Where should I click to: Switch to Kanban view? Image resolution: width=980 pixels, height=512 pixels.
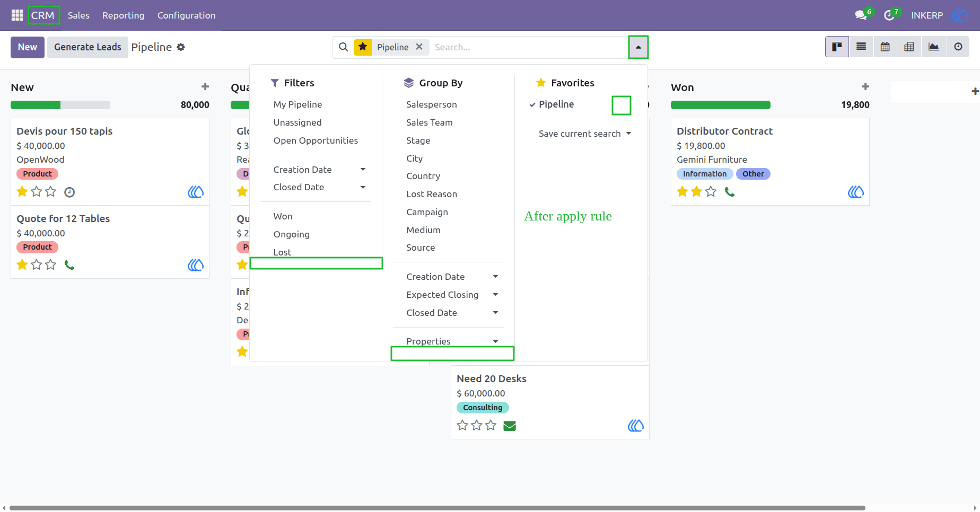pos(837,47)
